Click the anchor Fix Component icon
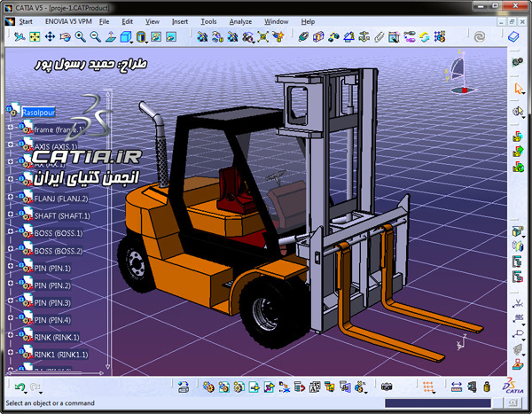This screenshot has height=414, width=532. pos(364,36)
